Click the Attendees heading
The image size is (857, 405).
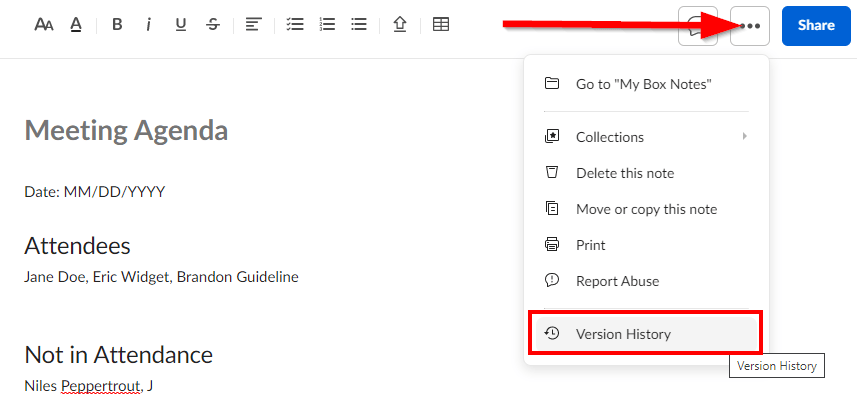pos(77,246)
